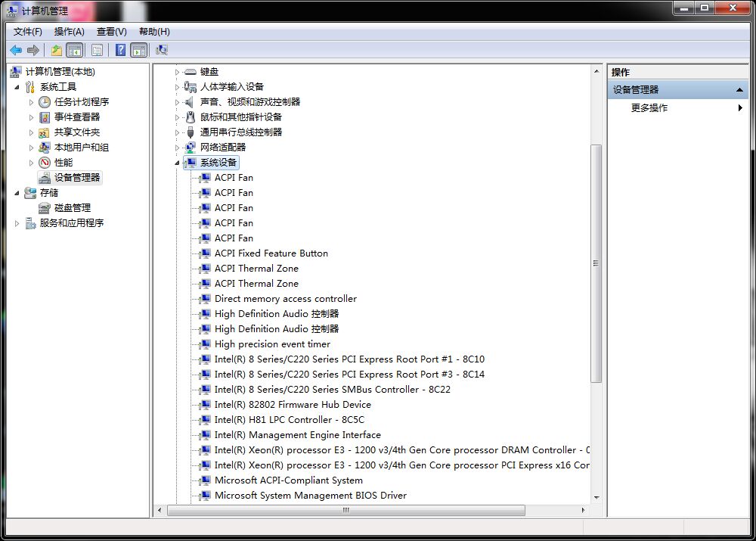The image size is (756, 541).
Task: Click the 共享文件夹 icon
Action: pyautogui.click(x=45, y=132)
